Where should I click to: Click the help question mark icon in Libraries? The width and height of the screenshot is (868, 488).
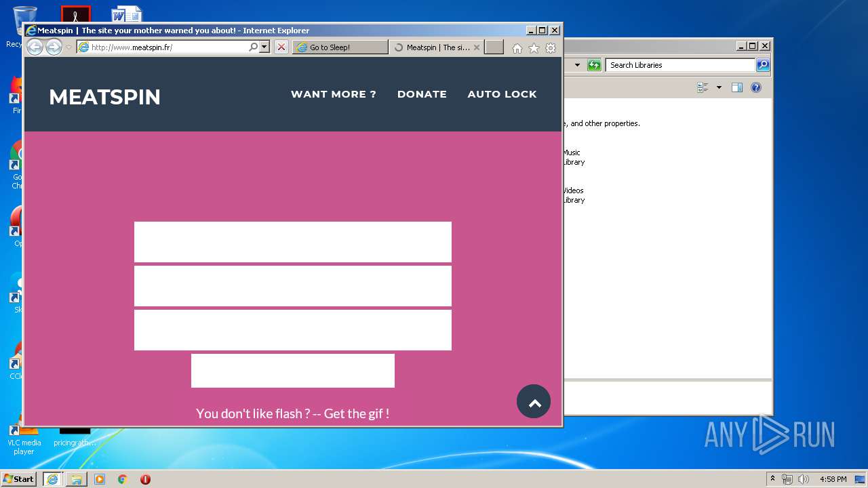tap(756, 87)
